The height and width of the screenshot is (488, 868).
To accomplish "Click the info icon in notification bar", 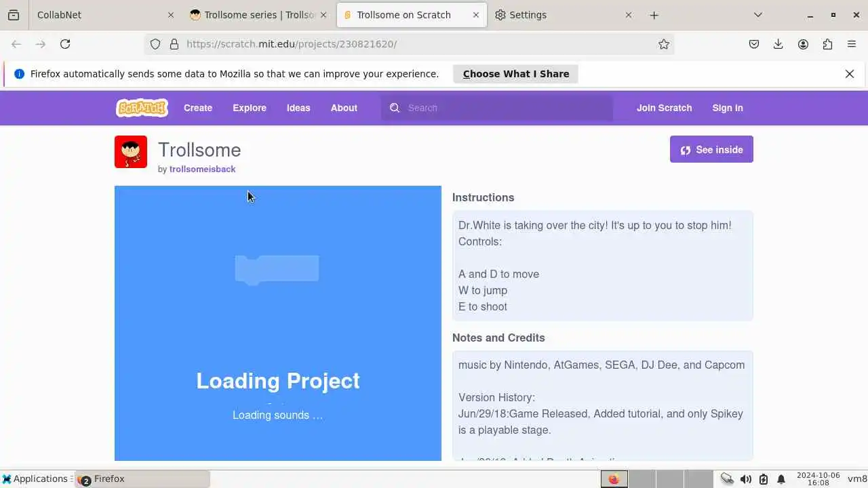I will [19, 74].
